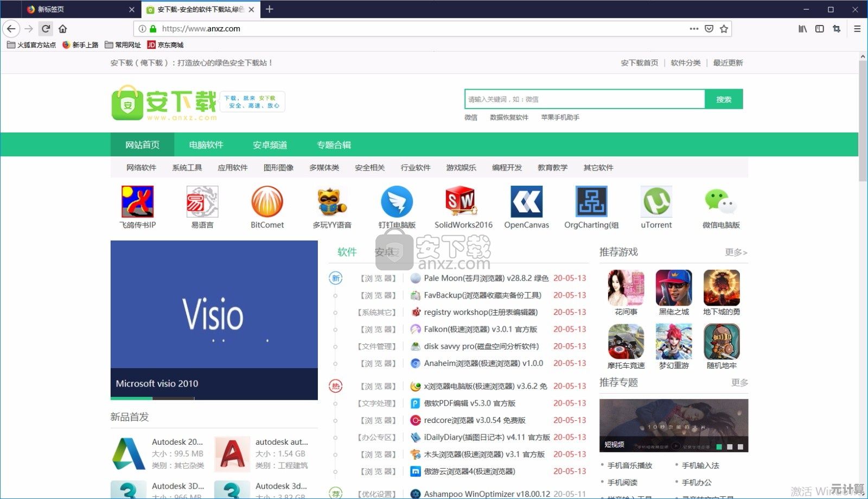The image size is (868, 499).
Task: Bookmark this page with the star icon
Action: click(x=724, y=29)
